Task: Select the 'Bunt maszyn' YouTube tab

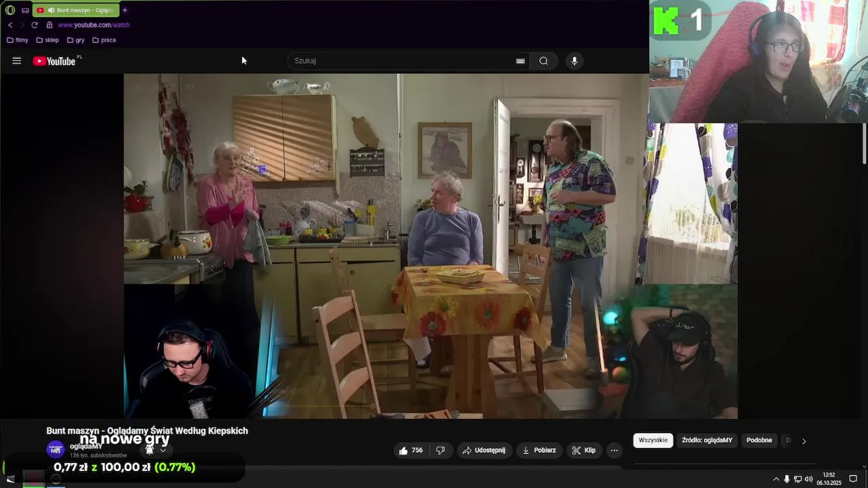Action: click(77, 10)
